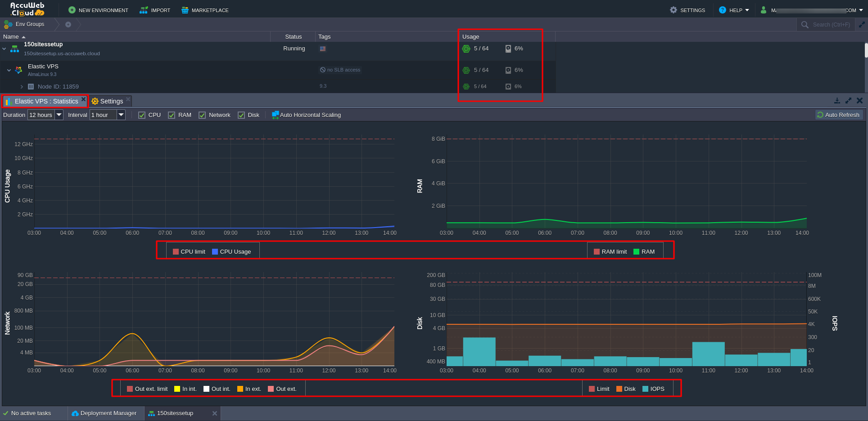The height and width of the screenshot is (421, 868).
Task: Click the New Environment plus icon
Action: pyautogui.click(x=72, y=10)
